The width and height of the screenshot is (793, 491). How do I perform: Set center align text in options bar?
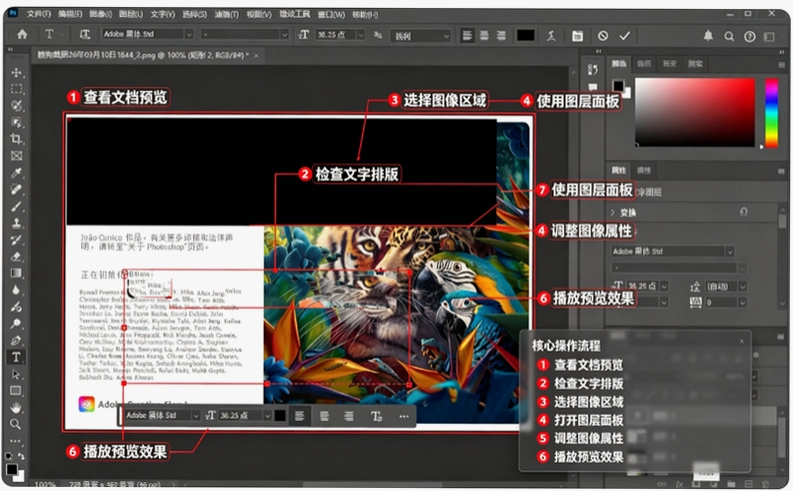coord(484,35)
